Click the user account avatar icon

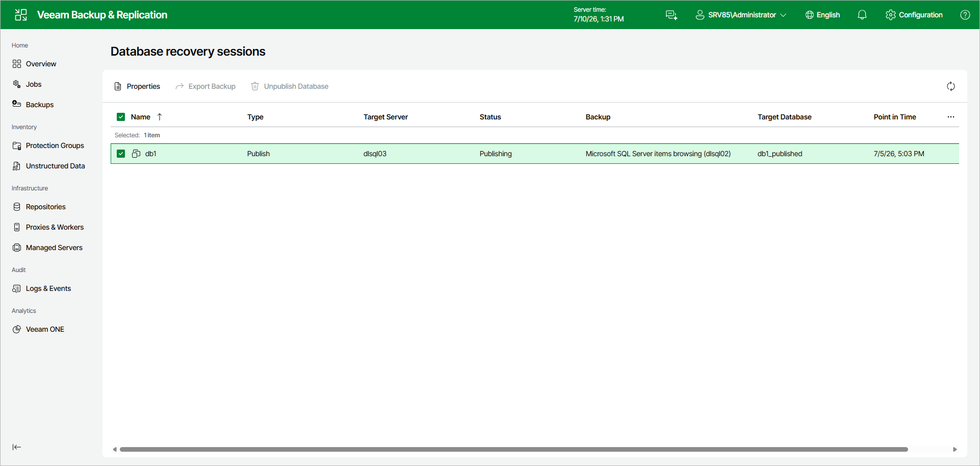tap(700, 15)
